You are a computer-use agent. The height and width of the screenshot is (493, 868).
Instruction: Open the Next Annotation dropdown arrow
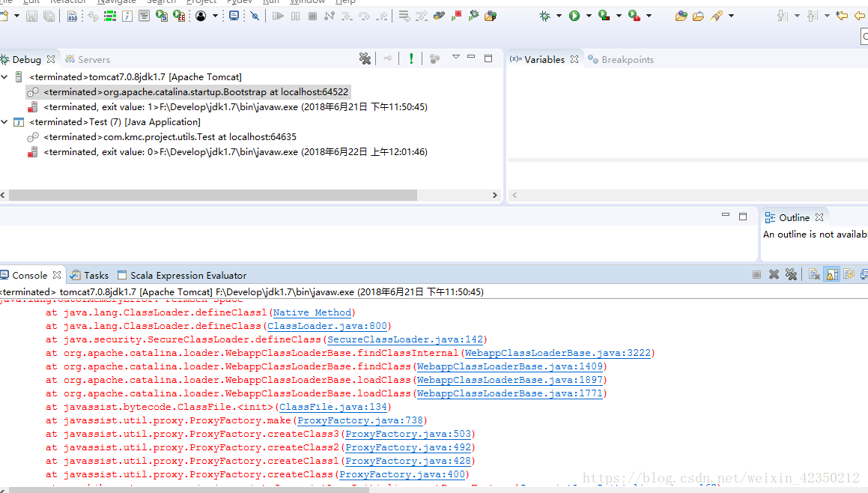pyautogui.click(x=797, y=16)
